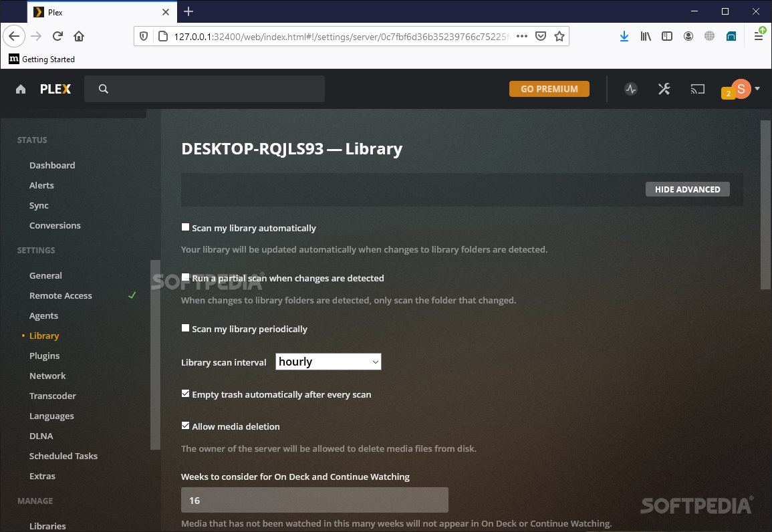This screenshot has height=532, width=772.
Task: Open the Firefox account icon
Action: [x=688, y=36]
